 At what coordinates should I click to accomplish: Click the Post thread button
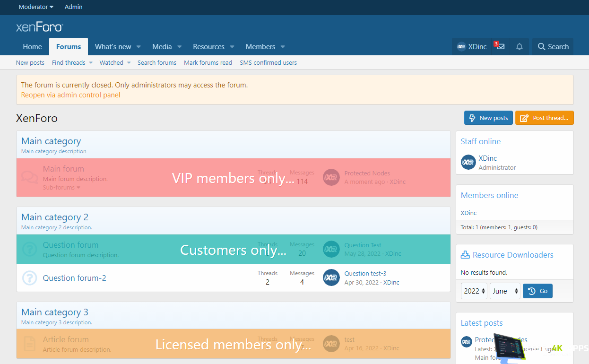(544, 118)
